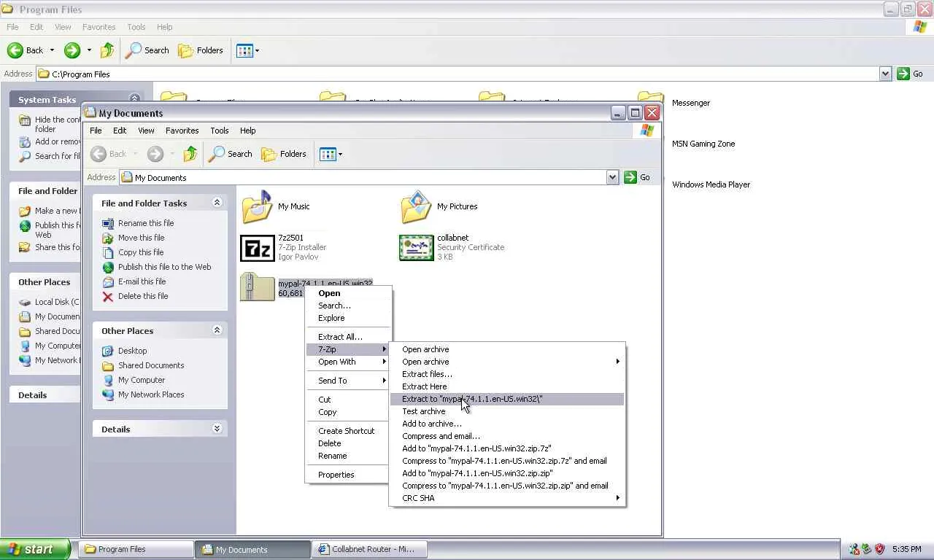Click Go button in My Documents address bar

[x=637, y=177]
